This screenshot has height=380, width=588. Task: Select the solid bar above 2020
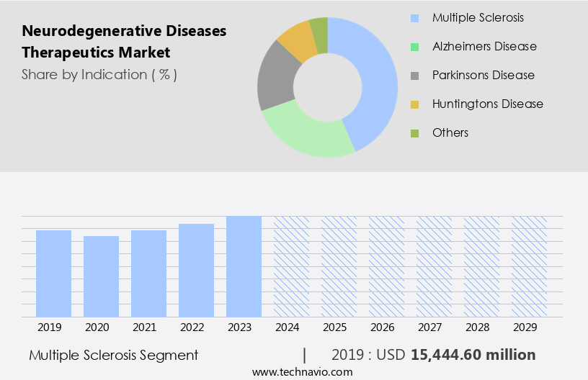pos(102,276)
